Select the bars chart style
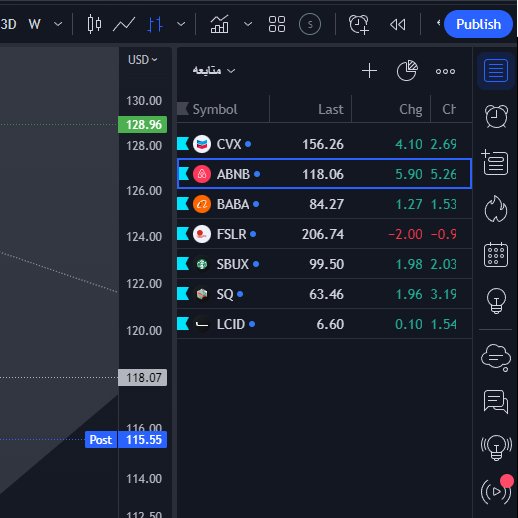This screenshot has height=518, width=518. tap(155, 24)
